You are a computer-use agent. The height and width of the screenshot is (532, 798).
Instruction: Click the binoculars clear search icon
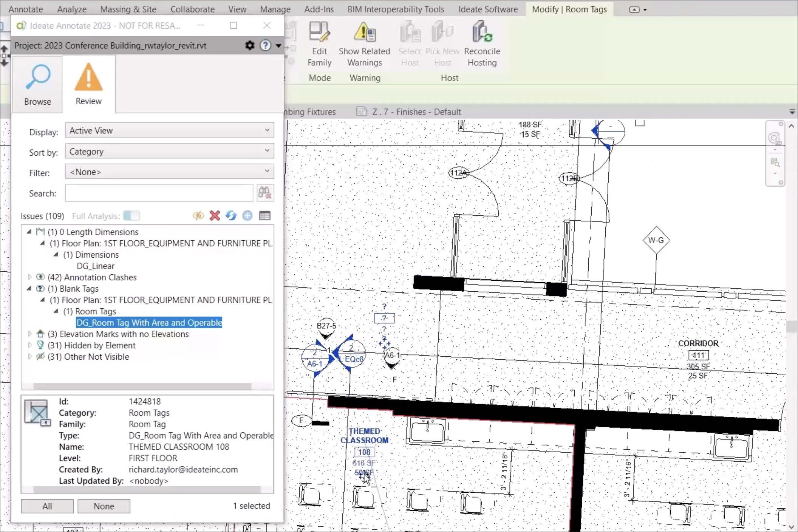click(265, 193)
